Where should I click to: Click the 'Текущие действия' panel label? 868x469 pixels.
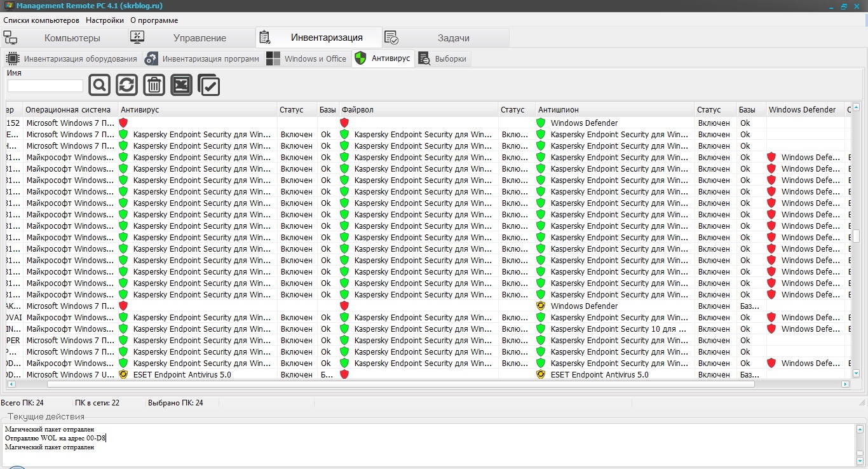pos(46,416)
